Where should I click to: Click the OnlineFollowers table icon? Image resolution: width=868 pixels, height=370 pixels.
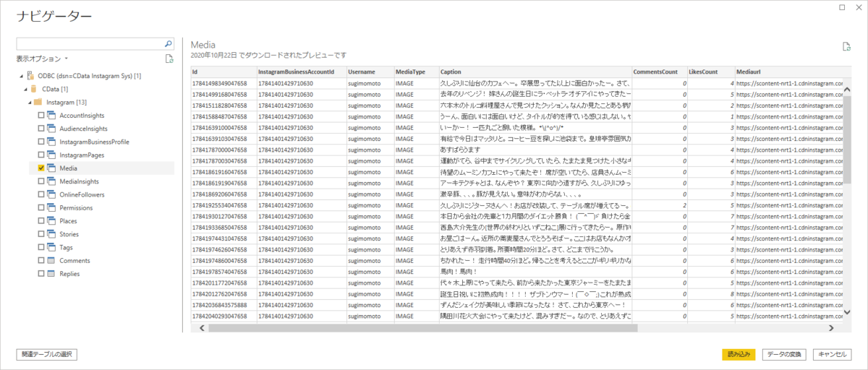[x=52, y=194]
